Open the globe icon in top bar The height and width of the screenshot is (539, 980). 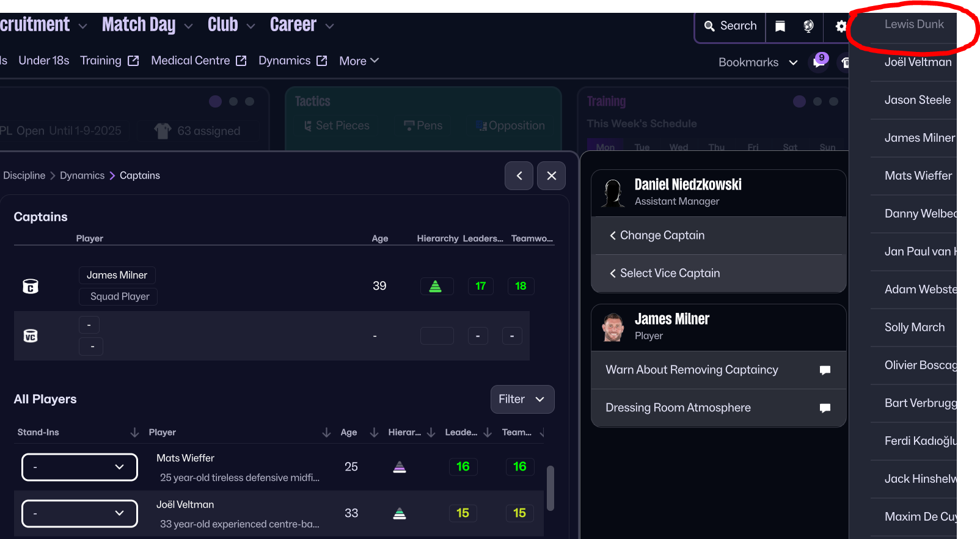808,26
